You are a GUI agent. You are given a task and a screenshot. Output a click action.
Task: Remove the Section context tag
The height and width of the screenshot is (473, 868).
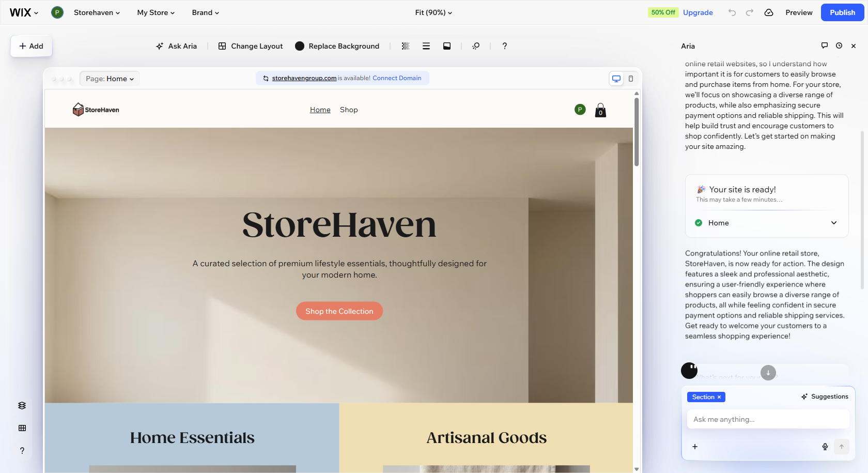(719, 397)
